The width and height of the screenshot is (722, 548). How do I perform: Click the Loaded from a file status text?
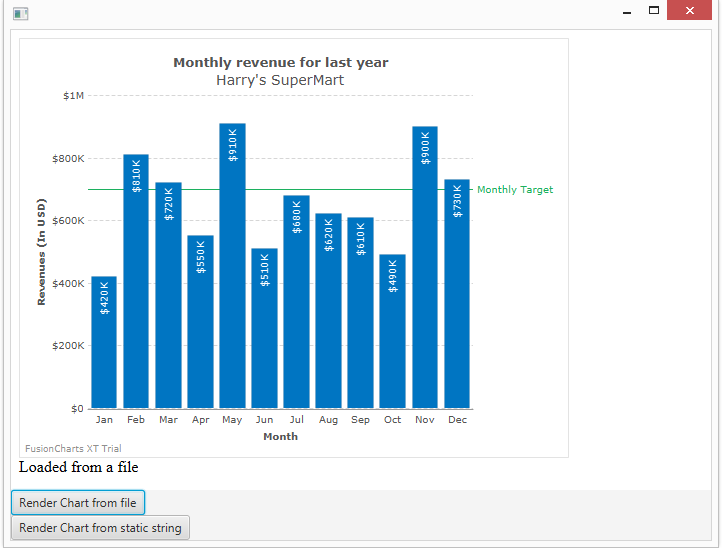click(x=78, y=467)
